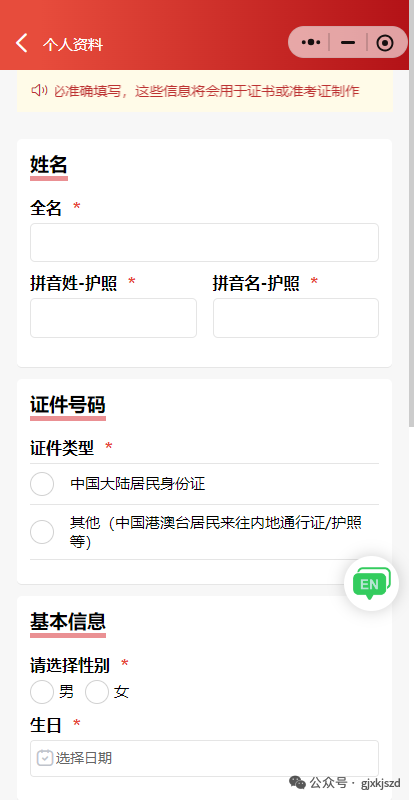Select 其他 (港澳台通行证/护照) radio option

pos(42,532)
